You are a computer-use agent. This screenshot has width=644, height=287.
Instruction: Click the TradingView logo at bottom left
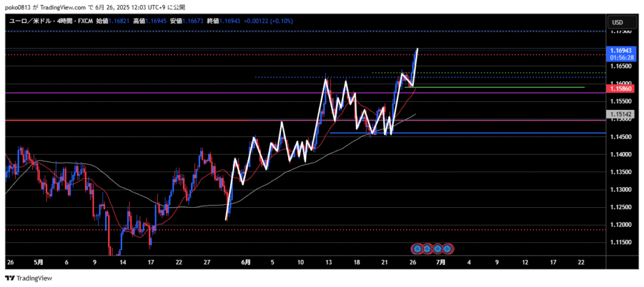pyautogui.click(x=29, y=278)
